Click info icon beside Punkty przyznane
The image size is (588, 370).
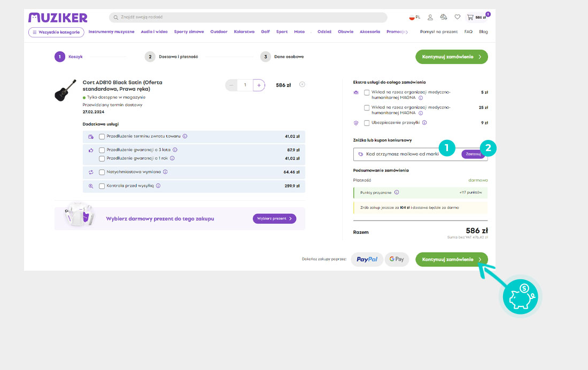pyautogui.click(x=397, y=192)
